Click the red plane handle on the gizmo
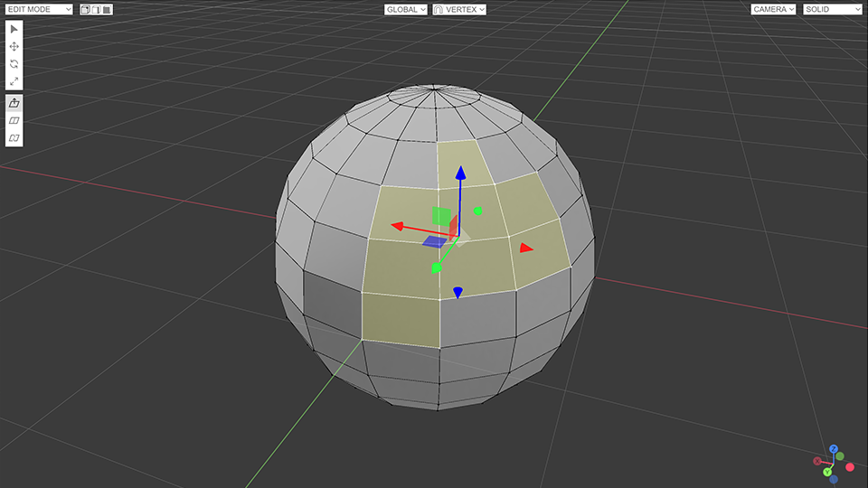The height and width of the screenshot is (488, 868). click(453, 227)
